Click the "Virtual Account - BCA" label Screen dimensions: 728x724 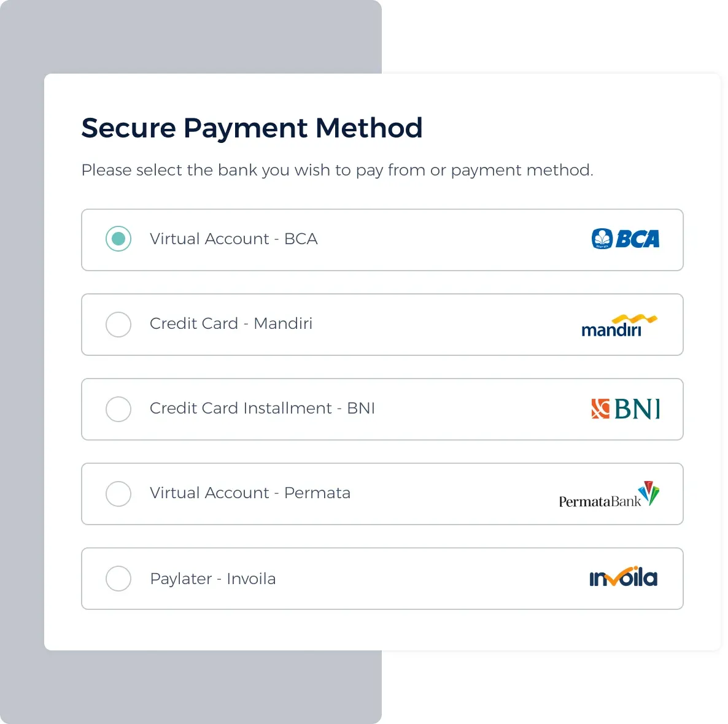(233, 239)
